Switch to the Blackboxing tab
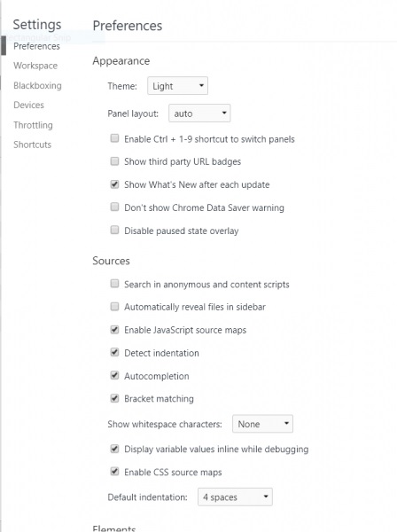The width and height of the screenshot is (397, 532). coord(37,85)
